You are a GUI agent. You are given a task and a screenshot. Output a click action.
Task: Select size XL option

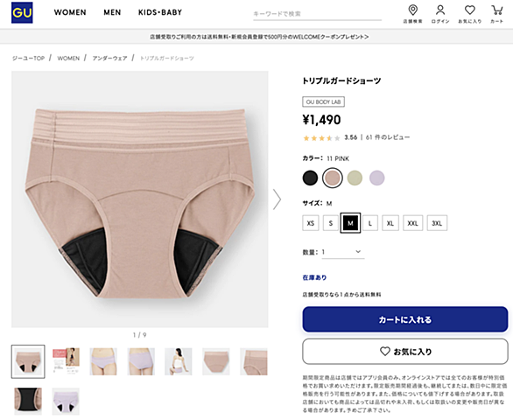390,223
